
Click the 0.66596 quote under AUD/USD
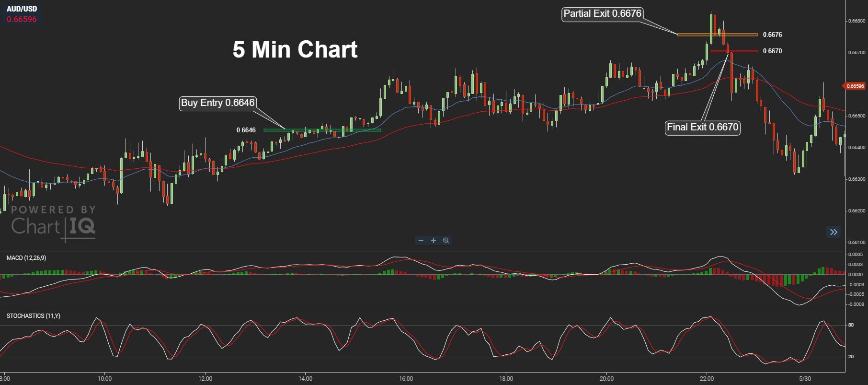tap(22, 19)
